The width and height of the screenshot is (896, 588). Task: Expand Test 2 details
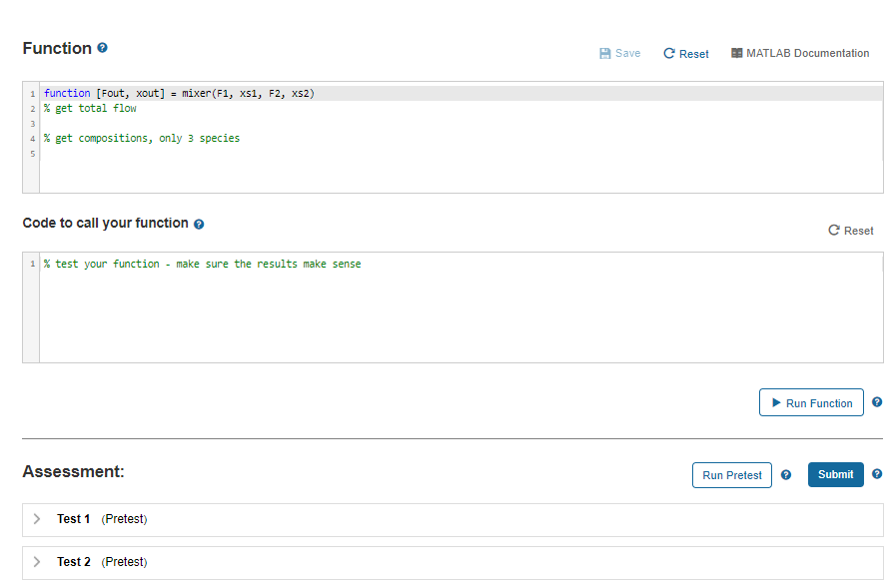[37, 561]
